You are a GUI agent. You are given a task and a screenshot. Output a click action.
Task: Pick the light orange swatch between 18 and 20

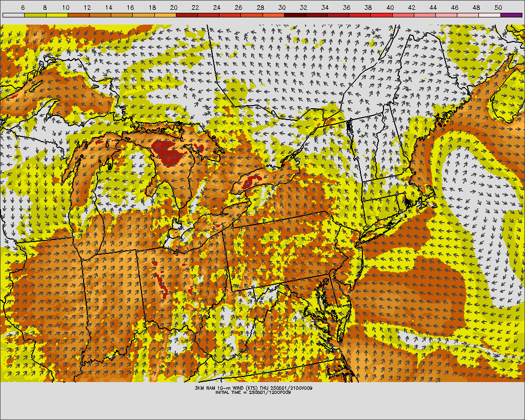coord(165,15)
